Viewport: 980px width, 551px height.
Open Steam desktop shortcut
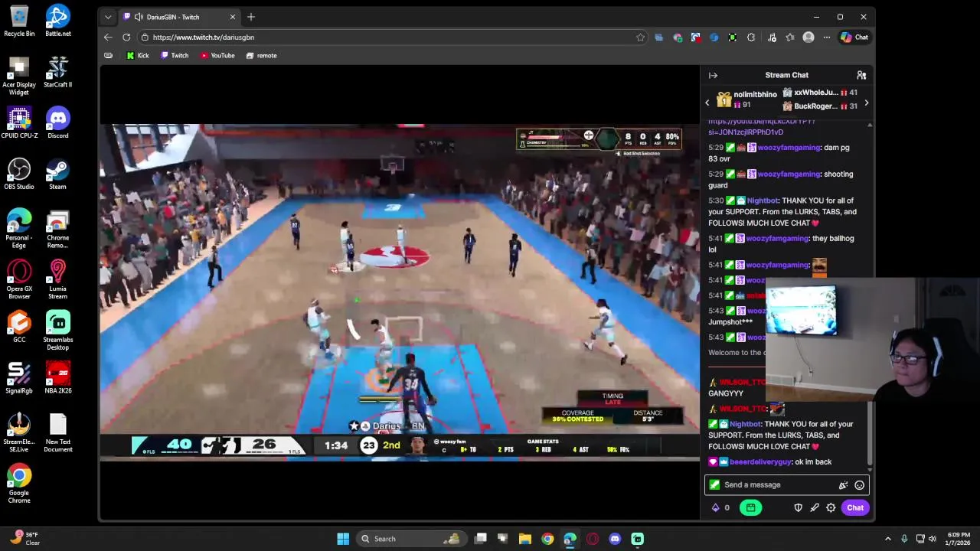tap(58, 174)
